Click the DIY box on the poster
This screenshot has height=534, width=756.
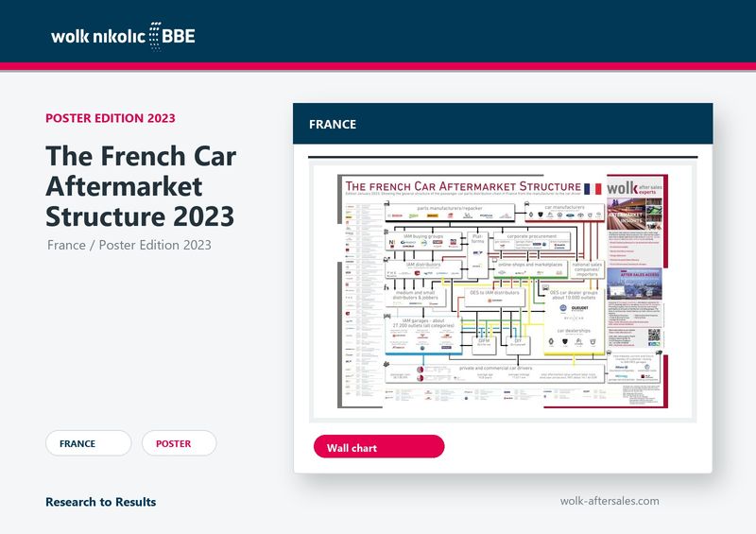point(518,344)
